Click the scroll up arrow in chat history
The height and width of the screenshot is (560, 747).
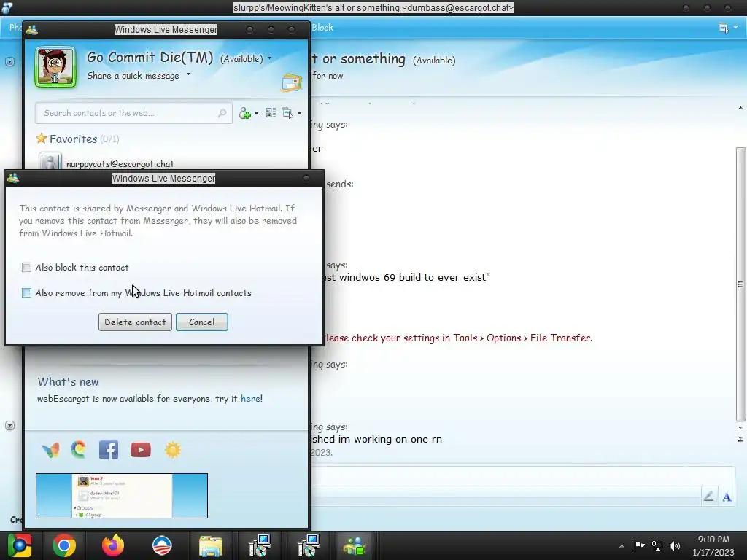[x=740, y=108]
